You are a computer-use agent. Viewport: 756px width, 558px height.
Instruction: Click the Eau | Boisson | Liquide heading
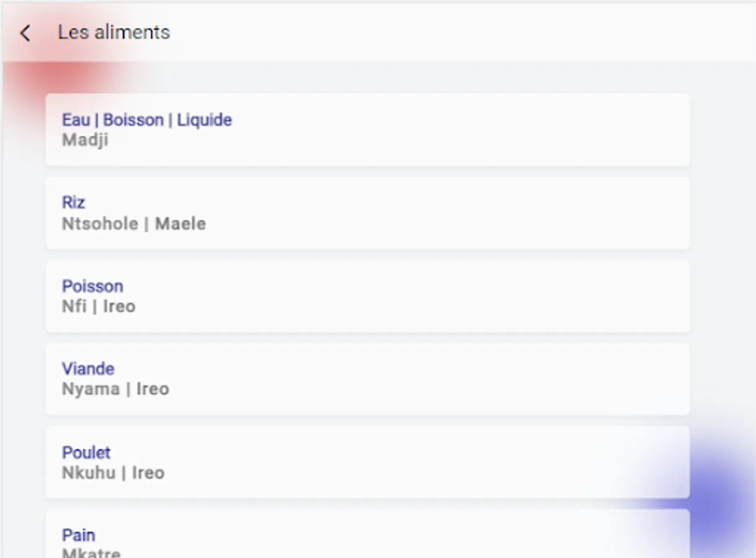pyautogui.click(x=147, y=120)
